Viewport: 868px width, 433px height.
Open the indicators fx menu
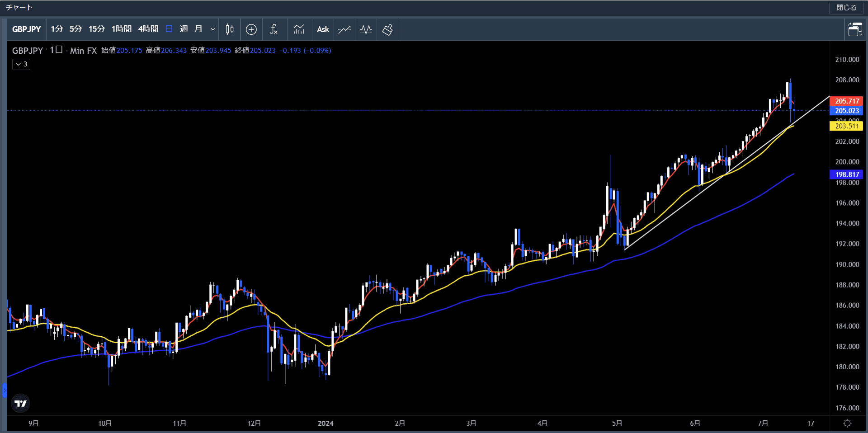coord(274,29)
